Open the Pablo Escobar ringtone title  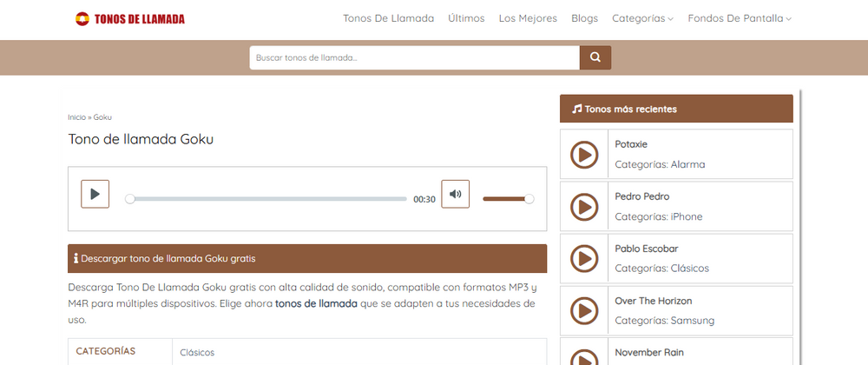click(647, 249)
